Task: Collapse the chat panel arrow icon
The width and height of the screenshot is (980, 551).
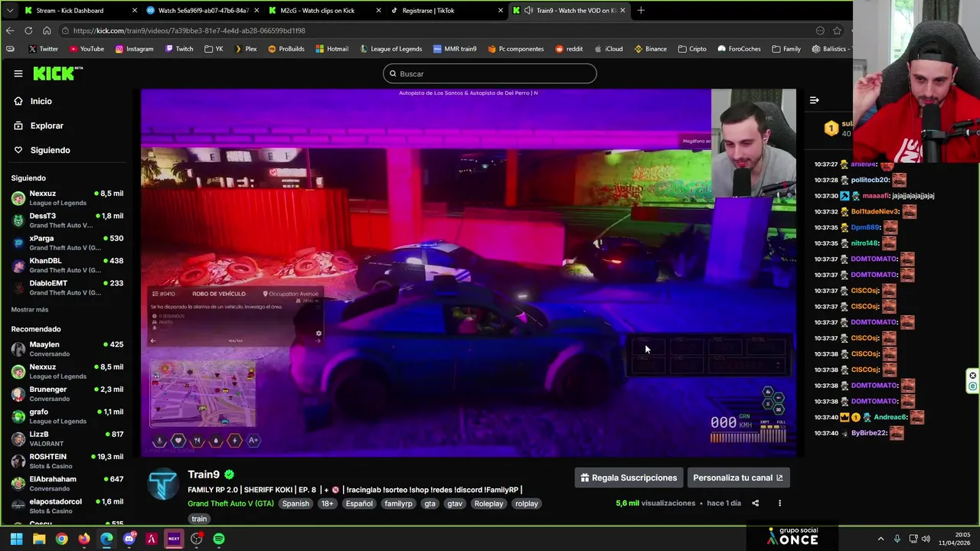Action: 814,100
